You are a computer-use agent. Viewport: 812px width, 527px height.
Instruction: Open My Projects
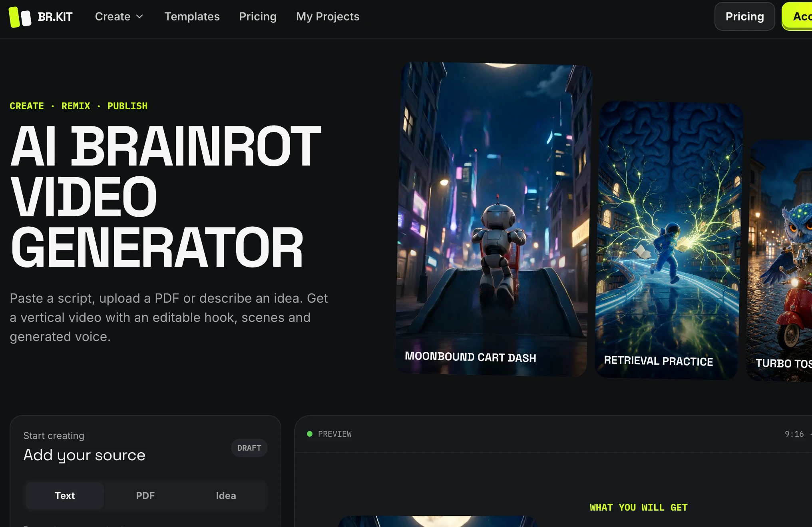click(328, 16)
